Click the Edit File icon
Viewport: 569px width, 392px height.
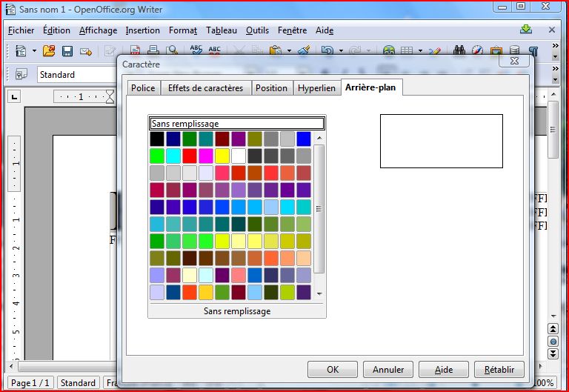pyautogui.click(x=110, y=50)
